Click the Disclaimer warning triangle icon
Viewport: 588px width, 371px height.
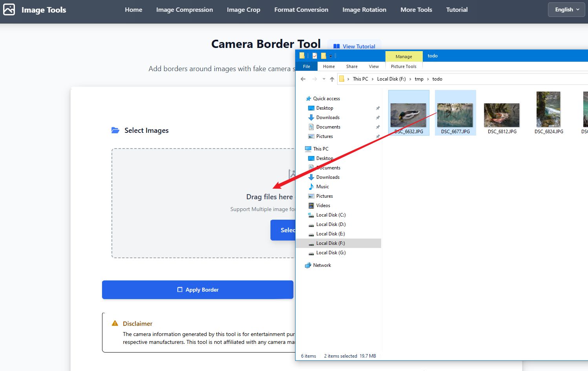pyautogui.click(x=115, y=323)
